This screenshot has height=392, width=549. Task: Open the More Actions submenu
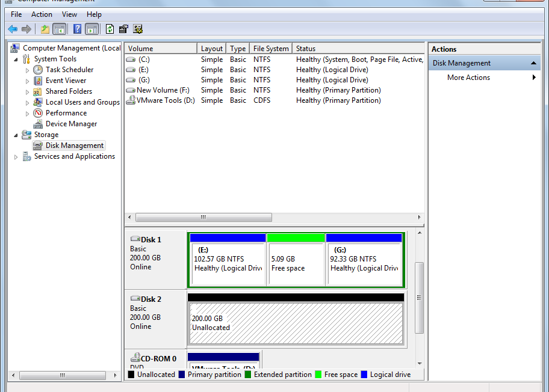click(x=468, y=78)
